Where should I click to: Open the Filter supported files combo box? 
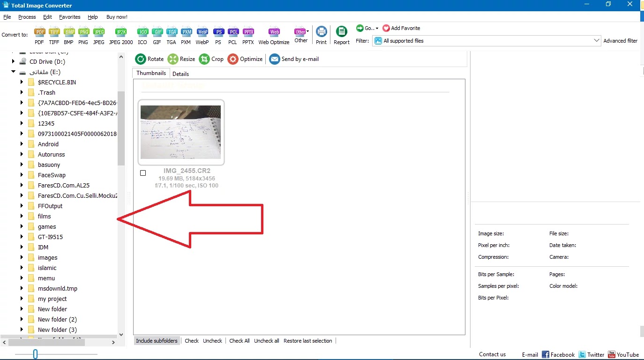coord(487,41)
